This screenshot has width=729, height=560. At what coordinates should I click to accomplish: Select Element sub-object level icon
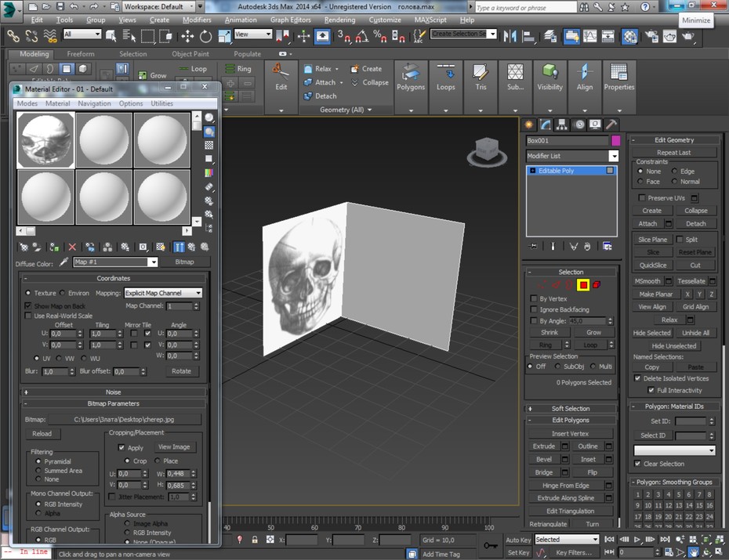[597, 284]
